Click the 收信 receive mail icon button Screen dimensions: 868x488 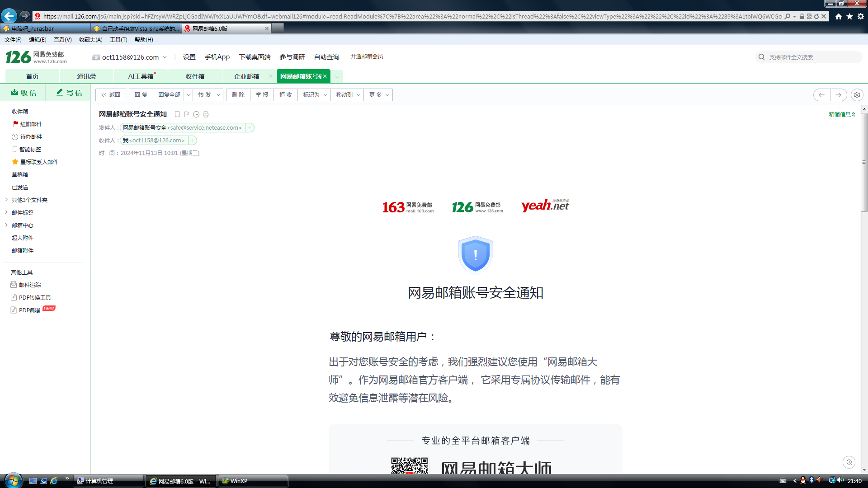tap(24, 93)
